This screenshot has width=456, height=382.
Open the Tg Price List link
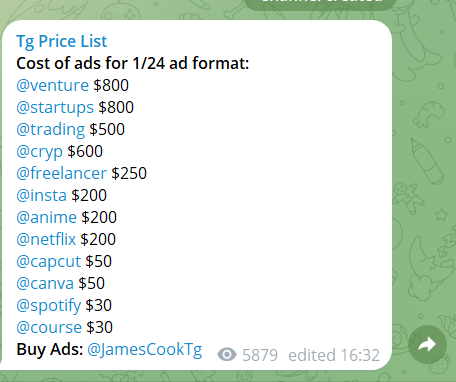pos(62,42)
